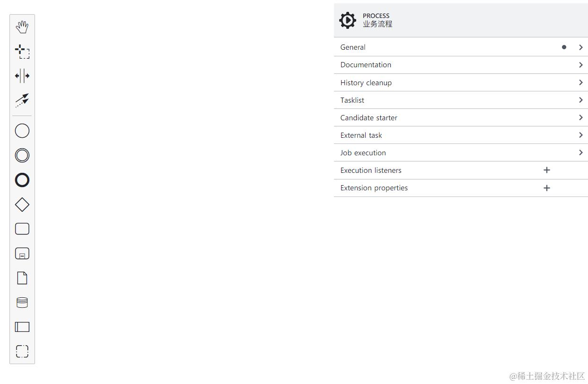The height and width of the screenshot is (384, 588).
Task: Select the lasso tool
Action: click(x=22, y=51)
